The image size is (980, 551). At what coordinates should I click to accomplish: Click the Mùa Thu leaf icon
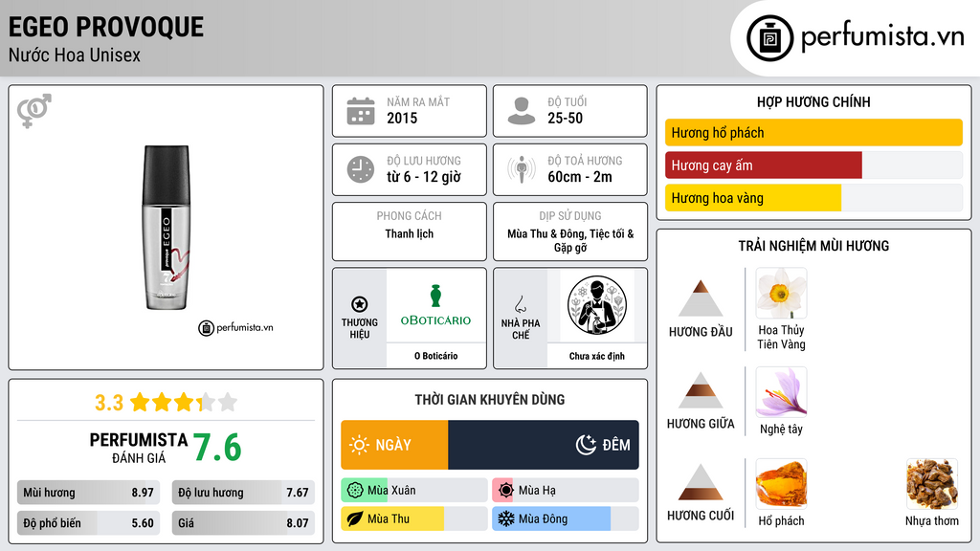[x=355, y=518]
